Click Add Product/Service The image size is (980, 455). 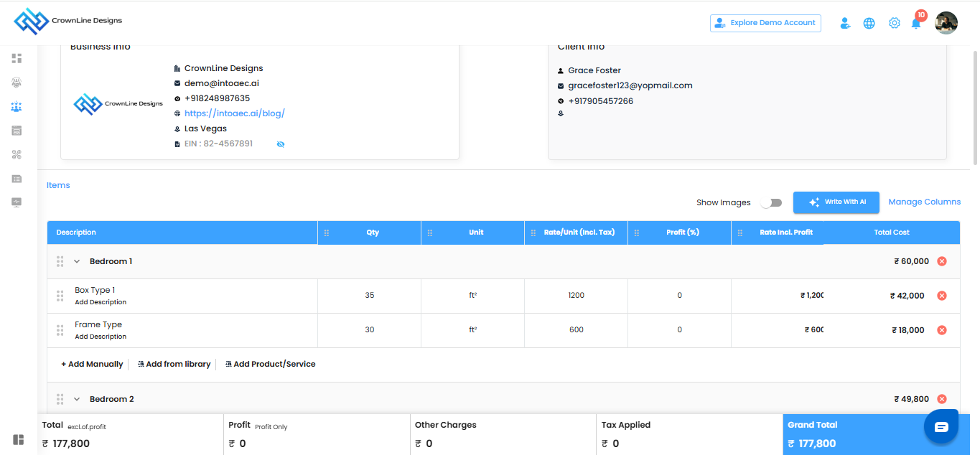[270, 364]
